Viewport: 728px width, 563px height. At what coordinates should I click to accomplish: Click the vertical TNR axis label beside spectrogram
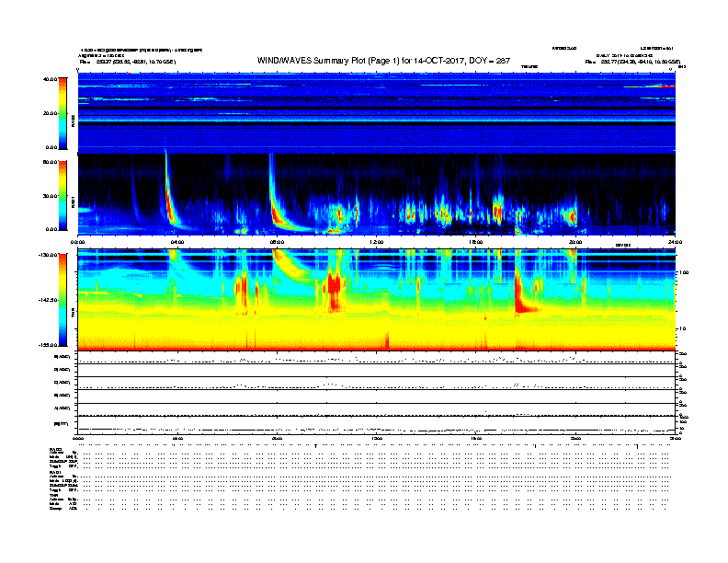point(74,315)
